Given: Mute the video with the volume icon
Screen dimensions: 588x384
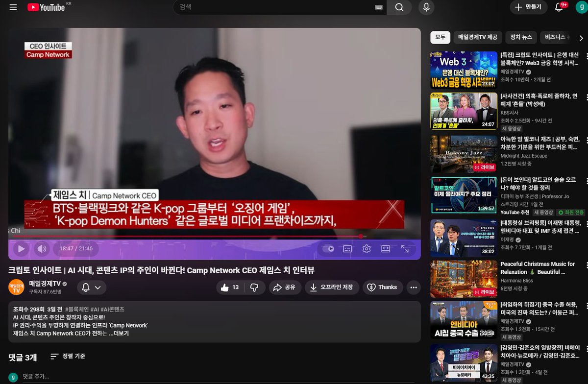Looking at the screenshot, I should (42, 249).
